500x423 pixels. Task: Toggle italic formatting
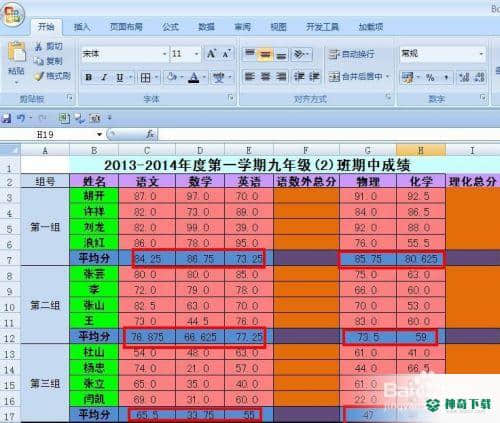[x=104, y=77]
